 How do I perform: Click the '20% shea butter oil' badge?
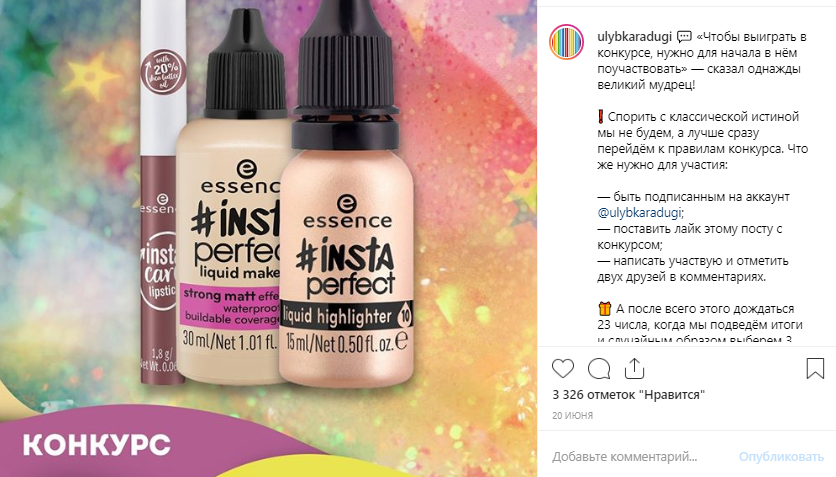pos(163,73)
